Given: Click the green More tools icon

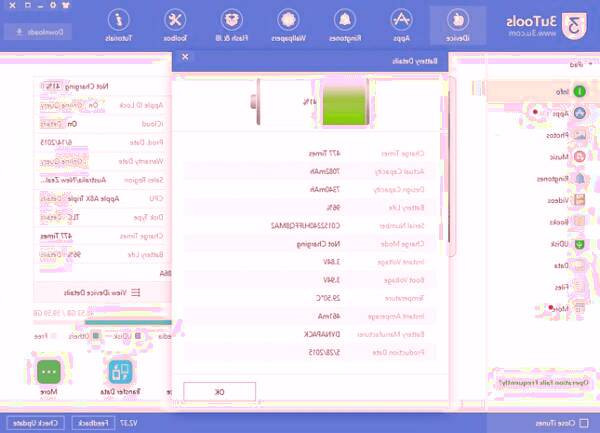Looking at the screenshot, I should pos(49,371).
